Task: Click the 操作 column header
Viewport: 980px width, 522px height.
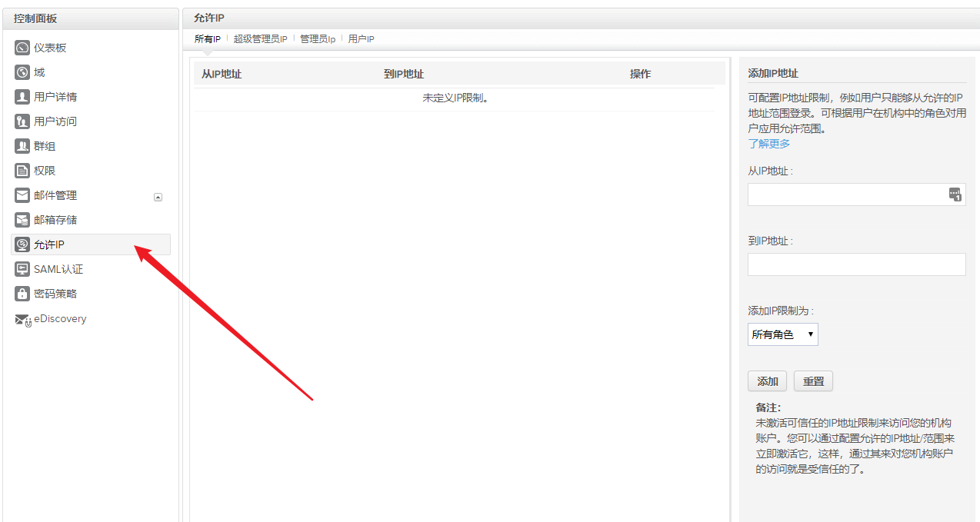Action: [x=640, y=74]
